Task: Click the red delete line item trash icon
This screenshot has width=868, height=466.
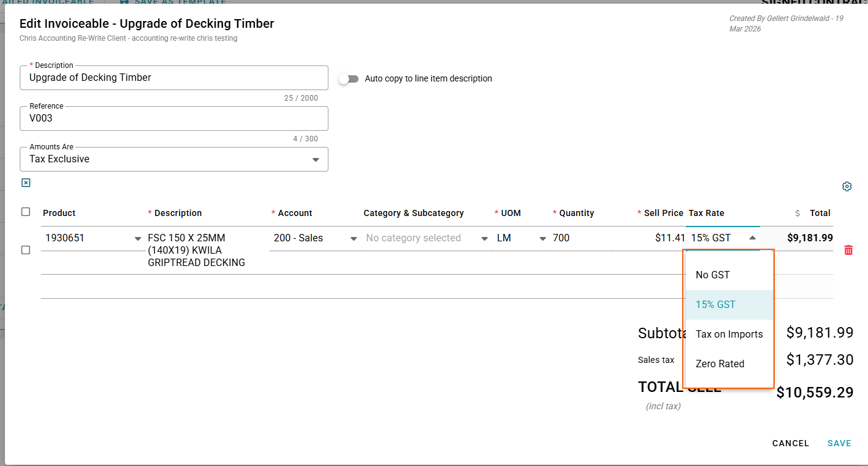Action: 848,250
